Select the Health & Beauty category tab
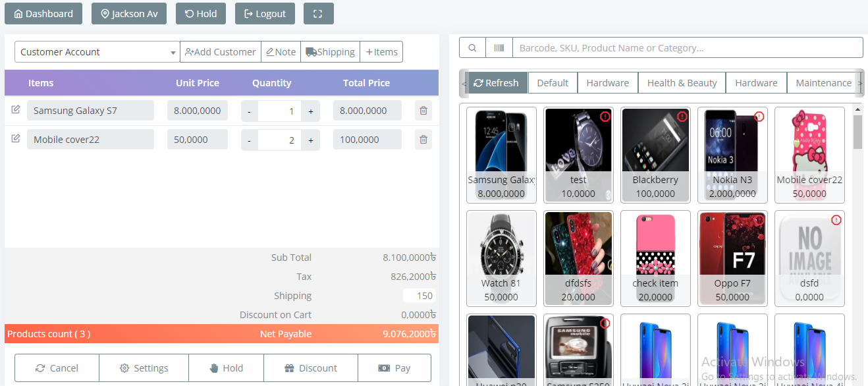 682,83
